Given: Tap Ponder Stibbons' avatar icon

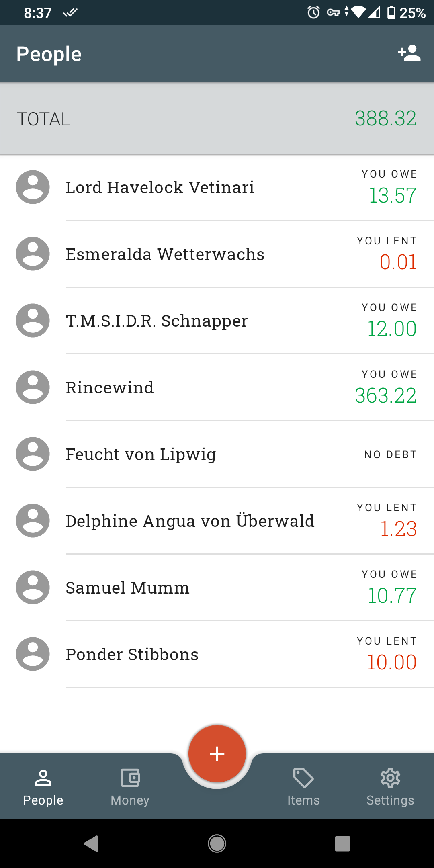Looking at the screenshot, I should click(x=33, y=654).
